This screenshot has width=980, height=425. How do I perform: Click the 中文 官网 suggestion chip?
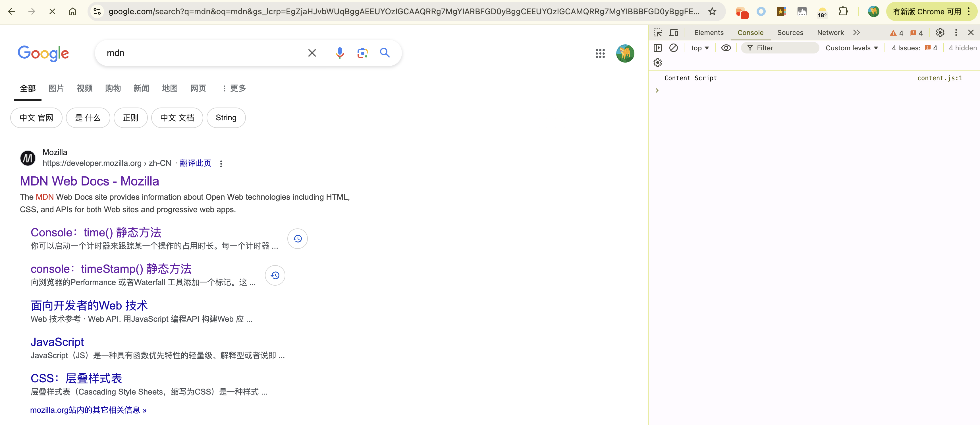[x=36, y=118]
